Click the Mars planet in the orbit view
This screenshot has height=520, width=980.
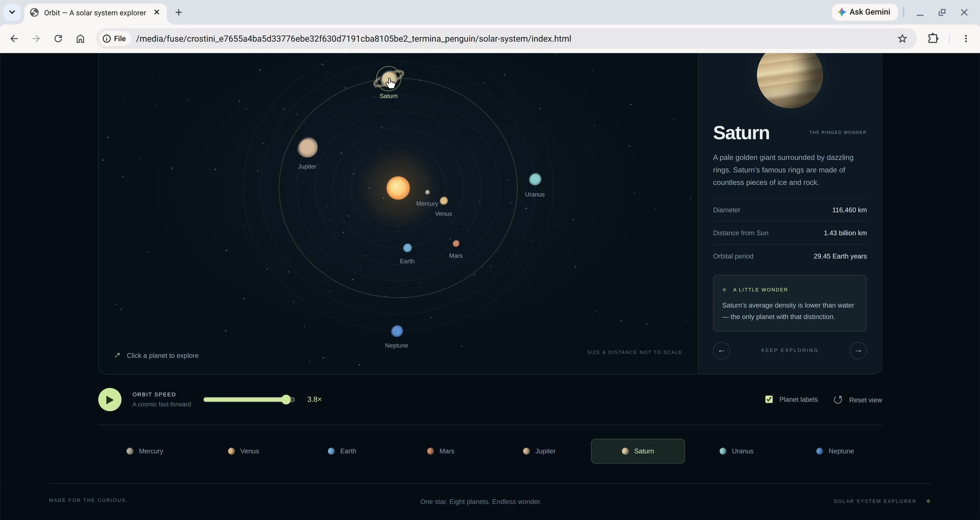(456, 244)
